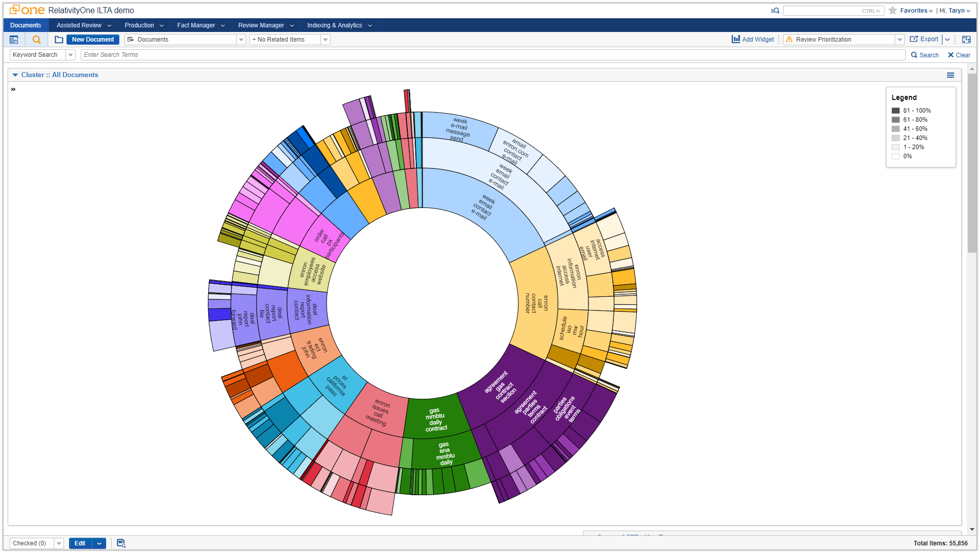Switch to the Assisted Review tab
The width and height of the screenshot is (980, 553).
tap(79, 25)
